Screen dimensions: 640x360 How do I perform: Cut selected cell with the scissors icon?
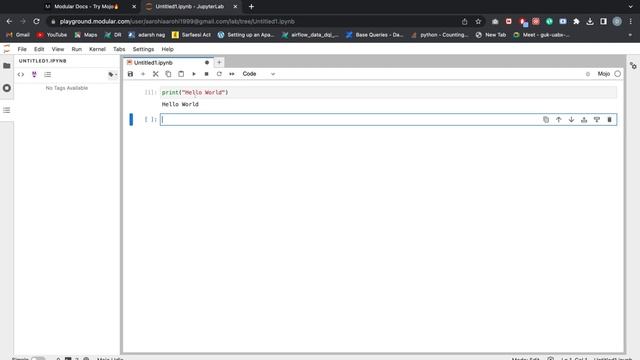click(x=156, y=74)
